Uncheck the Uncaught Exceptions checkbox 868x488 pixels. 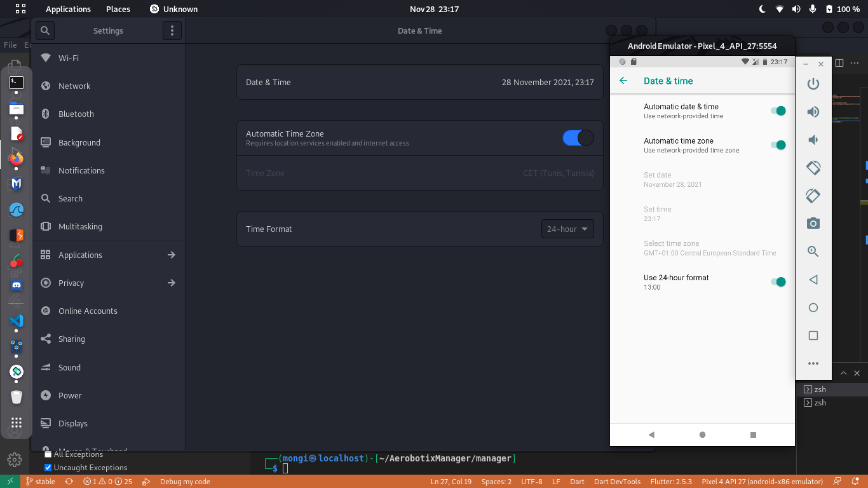(x=48, y=468)
